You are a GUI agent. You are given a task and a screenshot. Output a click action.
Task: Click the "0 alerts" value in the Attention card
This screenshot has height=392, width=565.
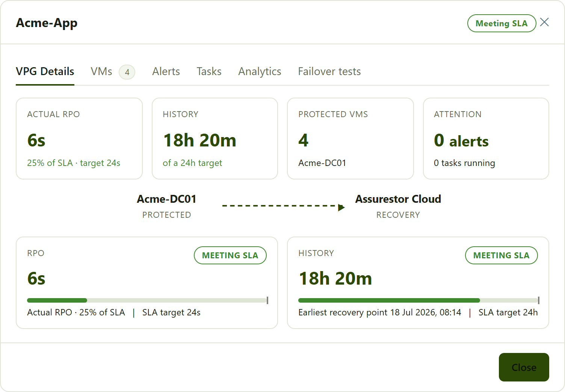(x=461, y=141)
